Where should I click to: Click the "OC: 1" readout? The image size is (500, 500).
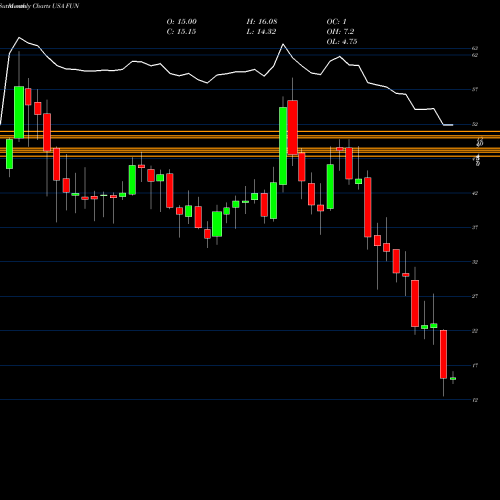(x=336, y=22)
